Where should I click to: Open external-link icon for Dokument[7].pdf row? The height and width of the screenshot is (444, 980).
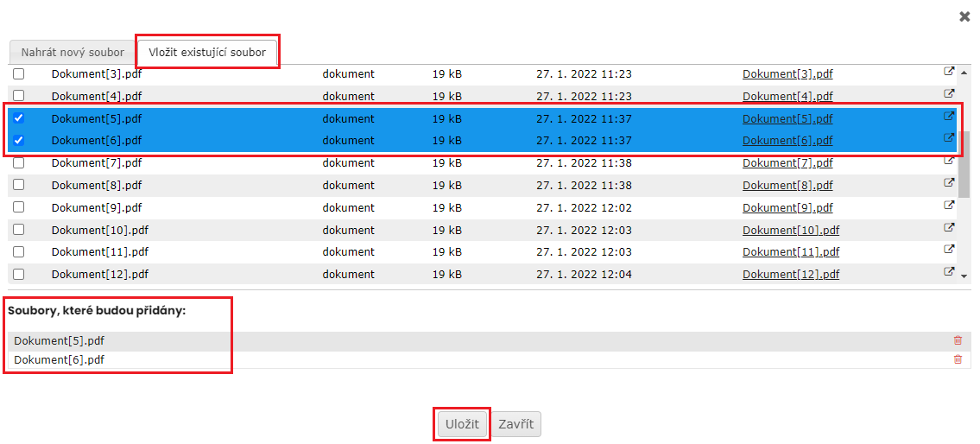pos(949,162)
